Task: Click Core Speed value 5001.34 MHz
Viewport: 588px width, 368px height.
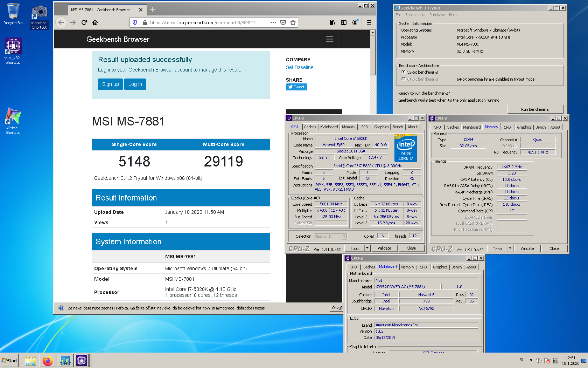Action: (331, 204)
